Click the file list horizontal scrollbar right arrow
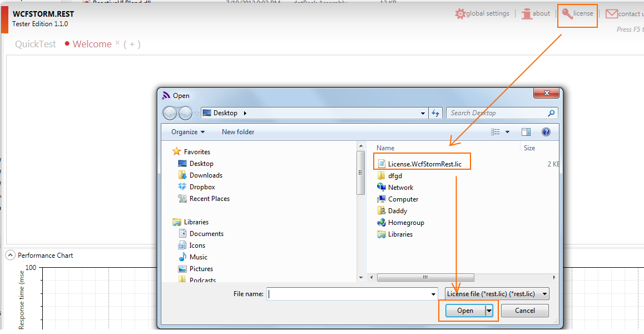Image resolution: width=644 pixels, height=334 pixels. [554, 278]
